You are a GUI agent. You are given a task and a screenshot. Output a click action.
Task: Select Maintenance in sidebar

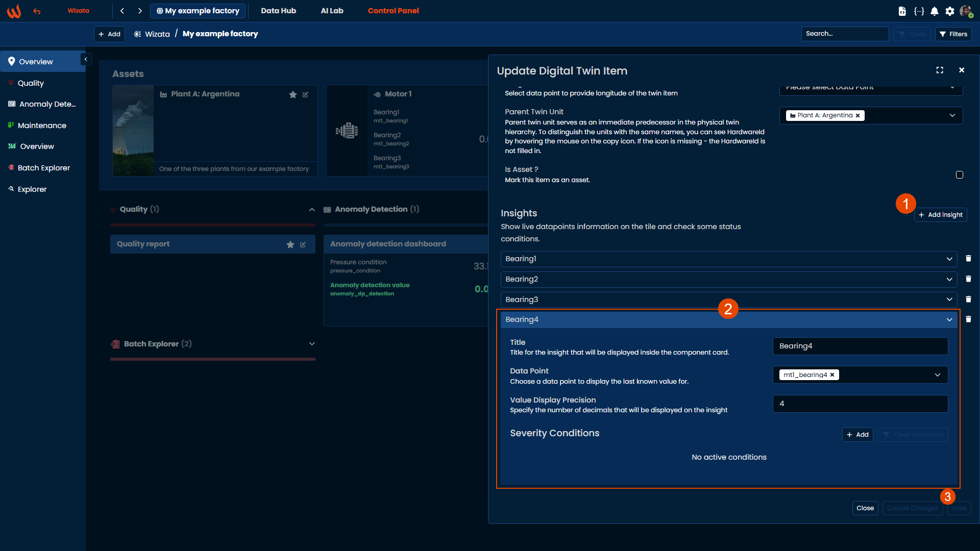tap(42, 126)
